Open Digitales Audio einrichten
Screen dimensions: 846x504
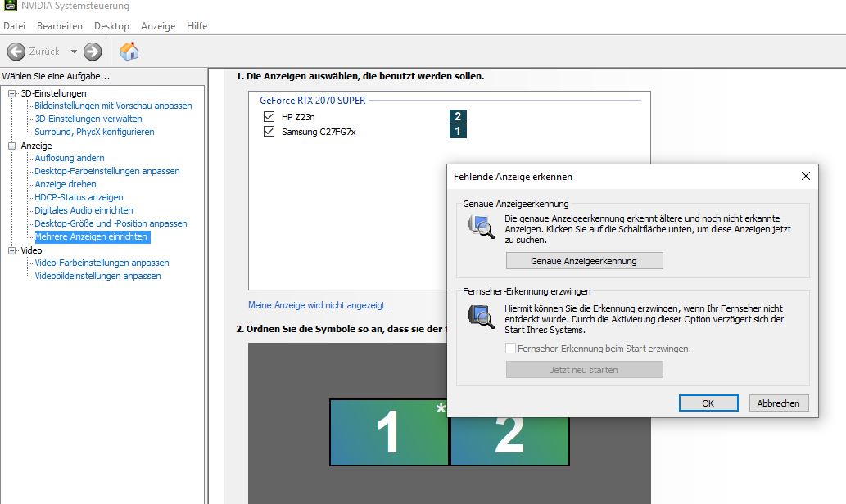(84, 210)
